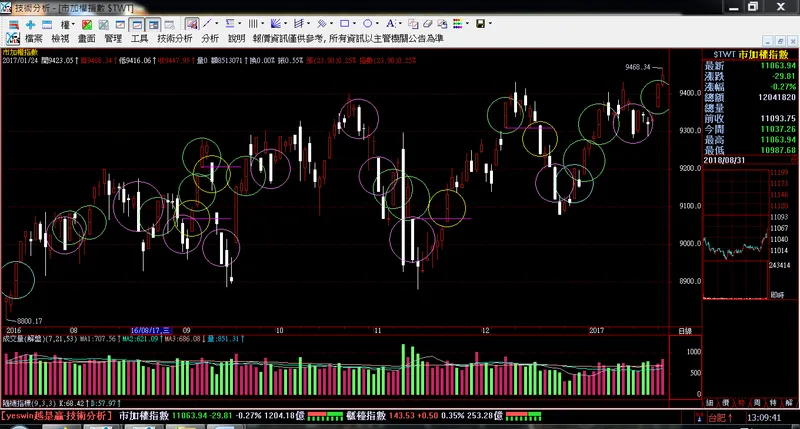Select the parallel lines drawing tool
Image resolution: width=800 pixels, height=429 pixels.
(322, 23)
